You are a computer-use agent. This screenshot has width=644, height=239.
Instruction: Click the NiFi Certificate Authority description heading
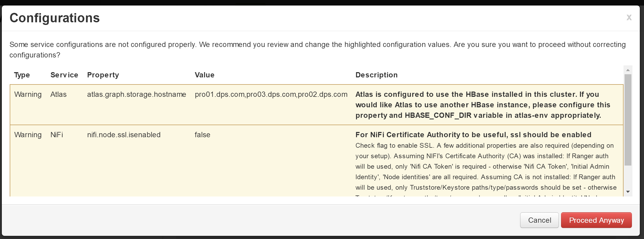[x=473, y=135]
